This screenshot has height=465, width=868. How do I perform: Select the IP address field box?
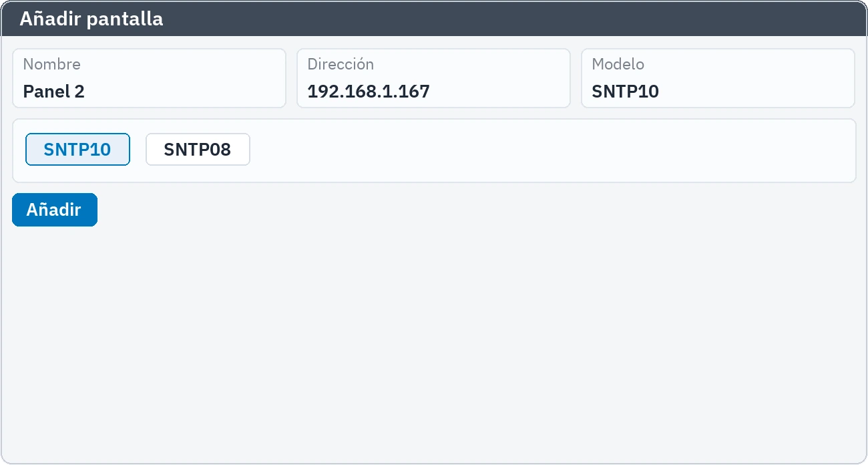pos(433,78)
